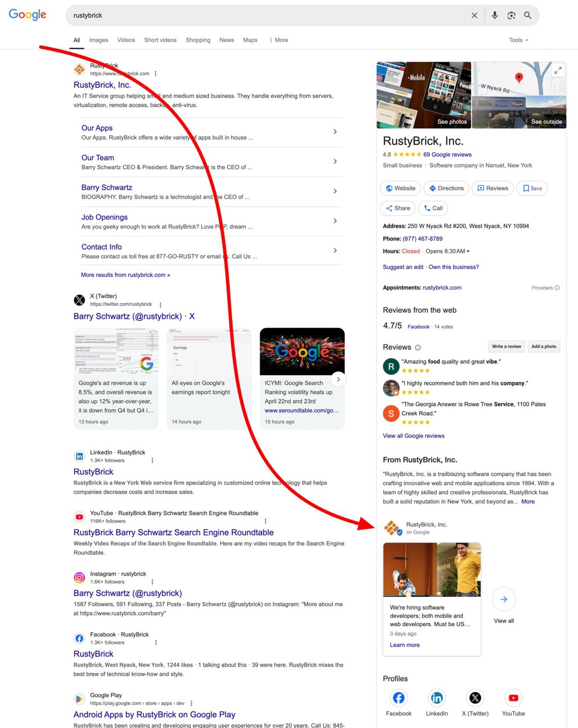Click Learn more on hiring post
This screenshot has width=578, height=728.
[x=405, y=645]
